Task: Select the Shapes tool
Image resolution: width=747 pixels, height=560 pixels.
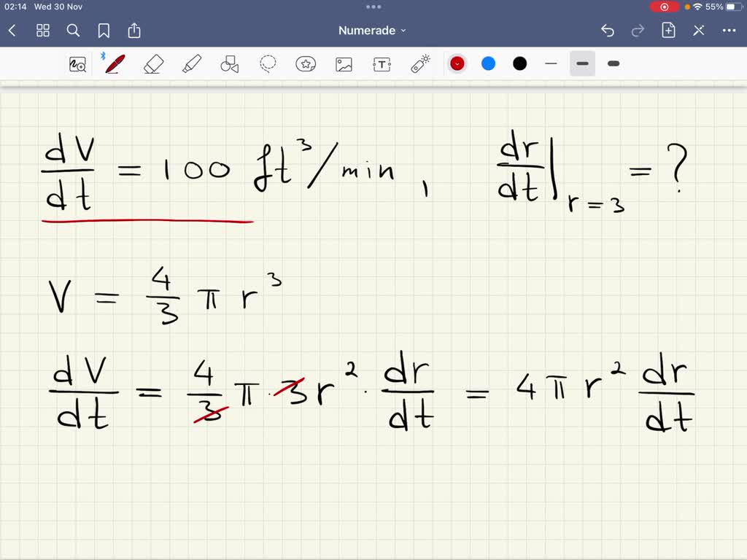Action: (230, 64)
